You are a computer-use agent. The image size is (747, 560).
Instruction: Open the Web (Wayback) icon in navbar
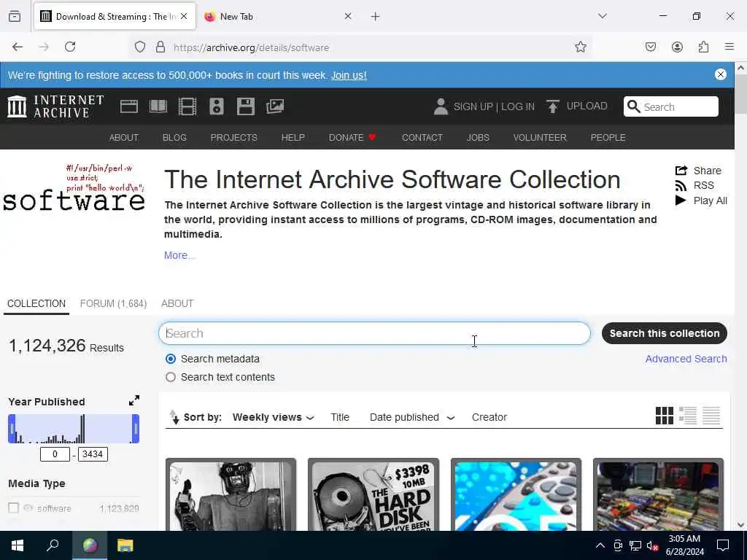pos(128,106)
